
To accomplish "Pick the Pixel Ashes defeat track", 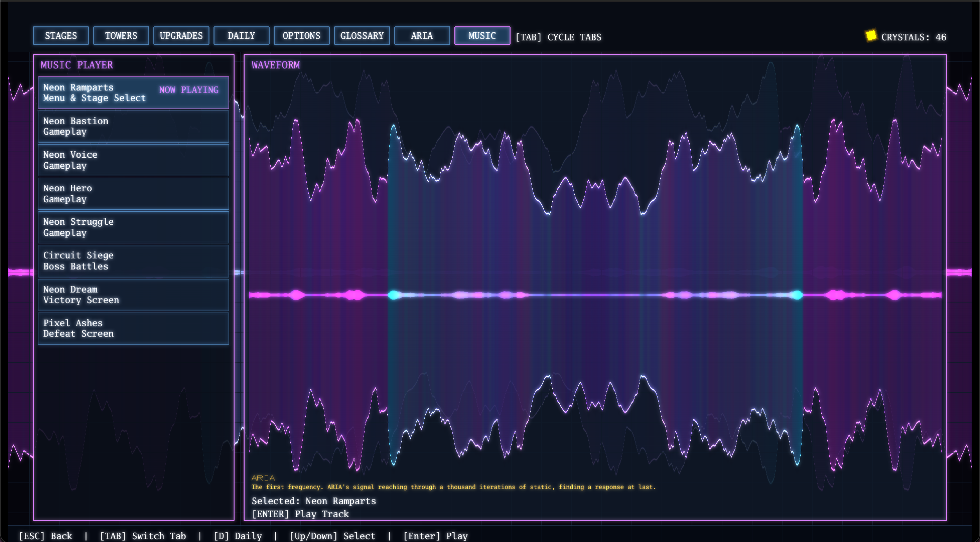I will (x=133, y=328).
